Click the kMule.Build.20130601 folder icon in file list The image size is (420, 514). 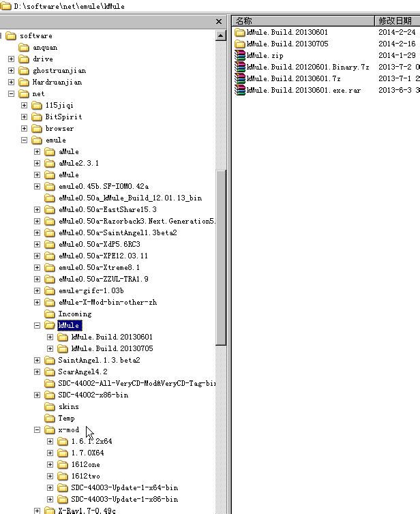coord(240,32)
